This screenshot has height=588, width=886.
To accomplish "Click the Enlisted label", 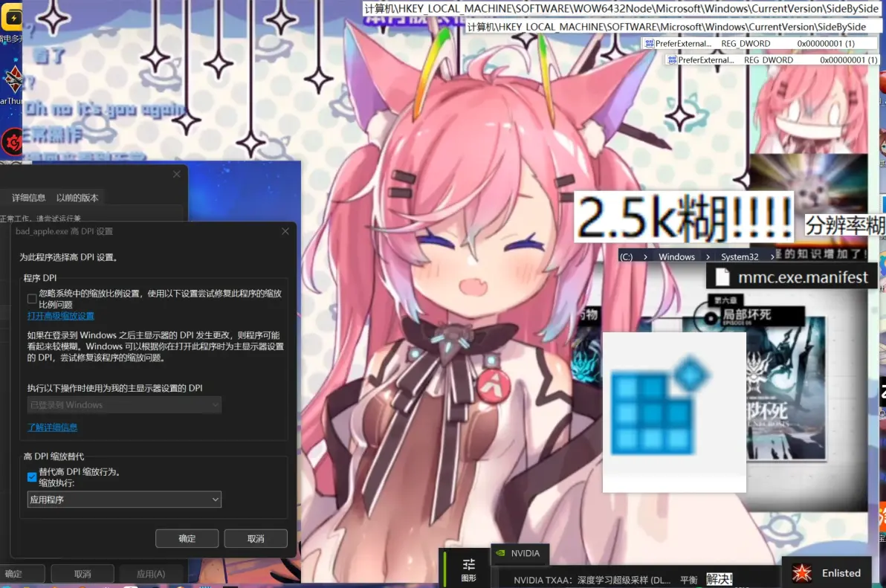I will (x=841, y=572).
